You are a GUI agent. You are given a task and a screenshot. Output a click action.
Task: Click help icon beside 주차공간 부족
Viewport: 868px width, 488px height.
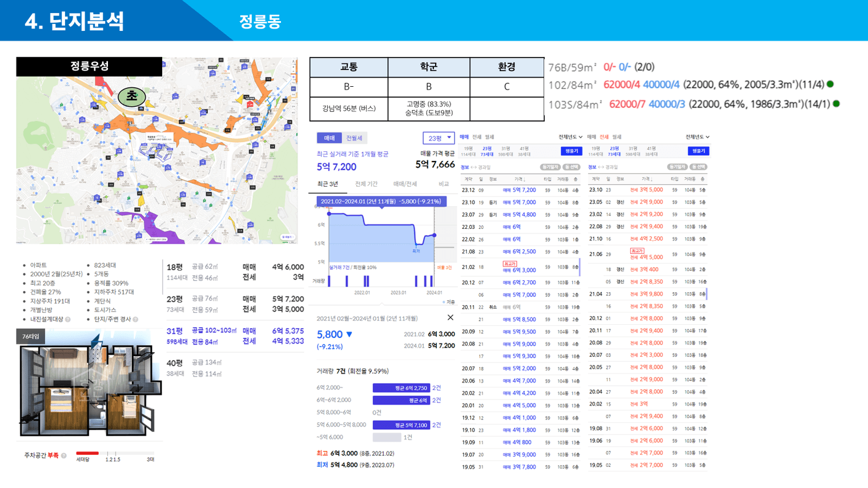click(64, 455)
